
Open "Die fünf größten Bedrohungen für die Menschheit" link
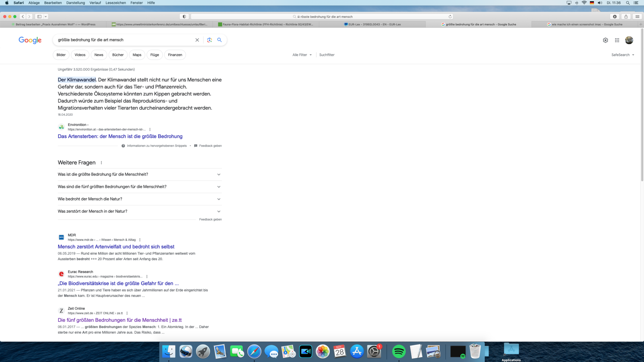pos(120,320)
